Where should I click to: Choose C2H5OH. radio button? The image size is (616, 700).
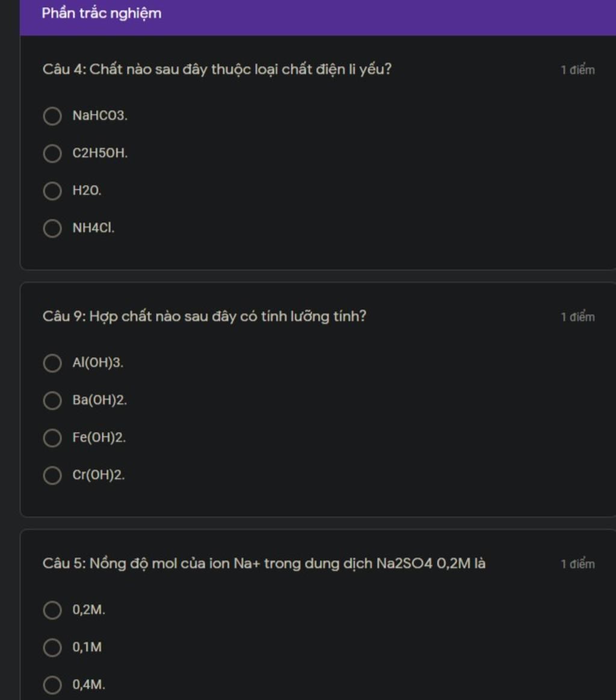(x=52, y=153)
